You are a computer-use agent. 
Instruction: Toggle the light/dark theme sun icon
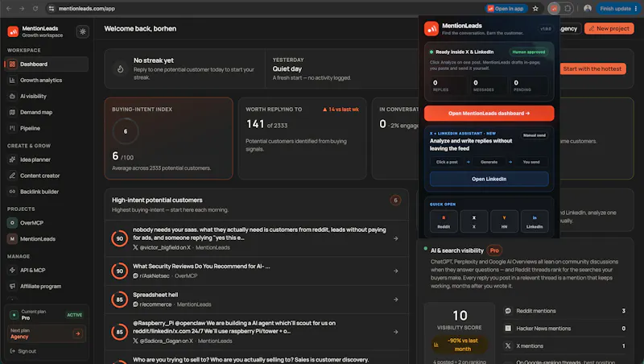83,31
